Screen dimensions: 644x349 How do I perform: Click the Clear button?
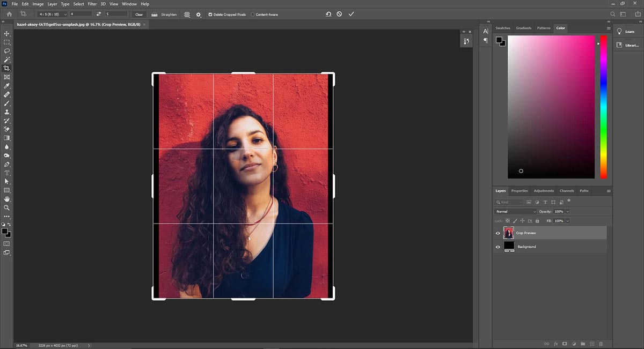[x=139, y=14]
